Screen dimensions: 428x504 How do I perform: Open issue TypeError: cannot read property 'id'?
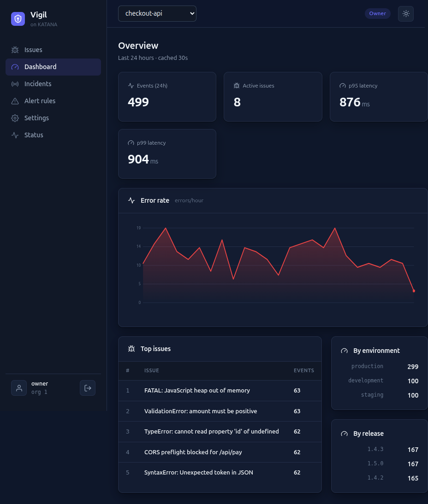(x=220, y=431)
